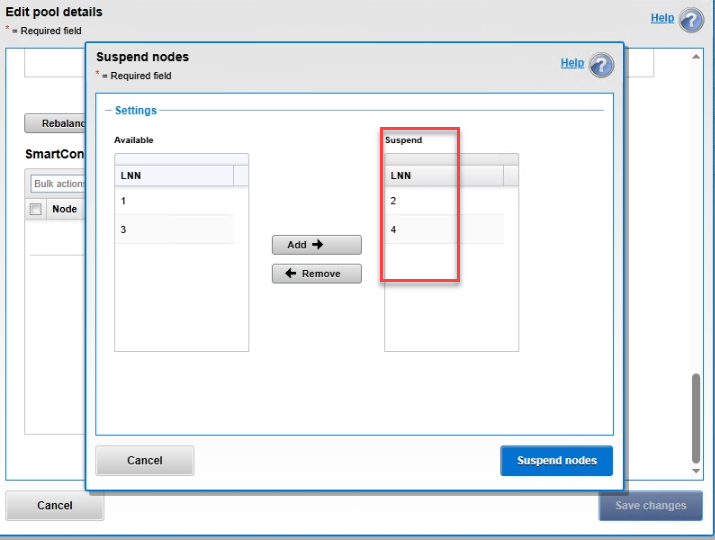
Task: Click the scrollbar down arrow
Action: click(697, 470)
